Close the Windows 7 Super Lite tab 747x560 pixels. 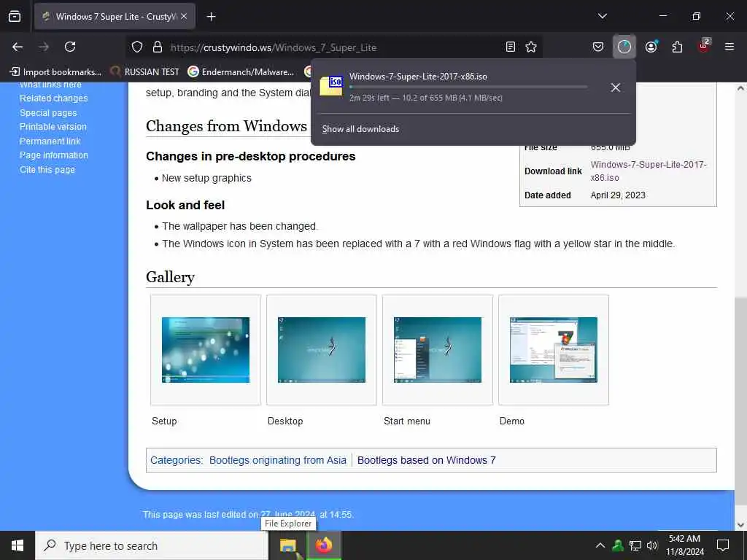tap(184, 16)
